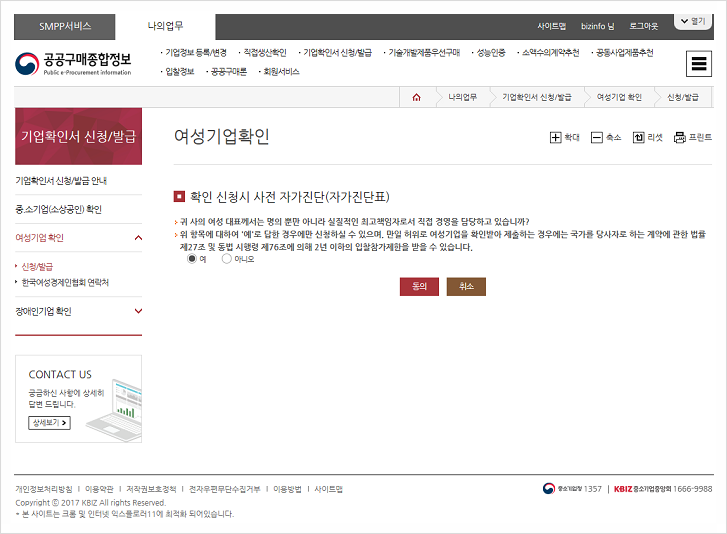
Task: Click the bizinfo 님 link
Action: tap(597, 26)
